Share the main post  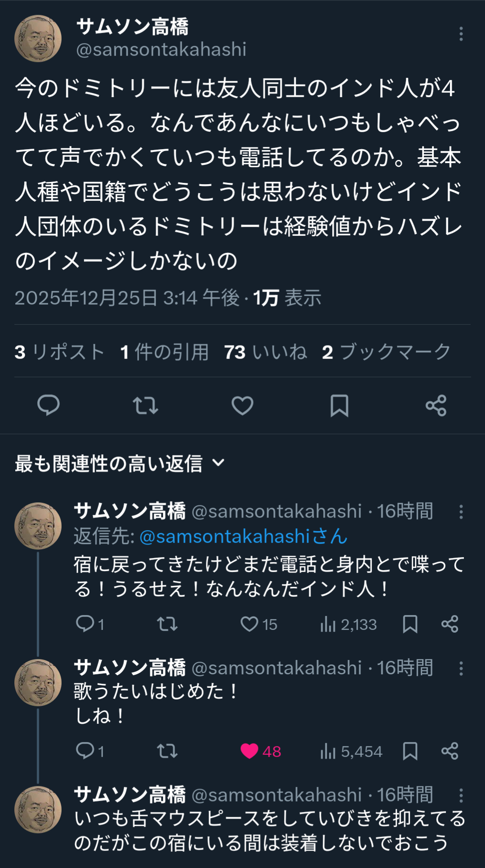pyautogui.click(x=436, y=405)
